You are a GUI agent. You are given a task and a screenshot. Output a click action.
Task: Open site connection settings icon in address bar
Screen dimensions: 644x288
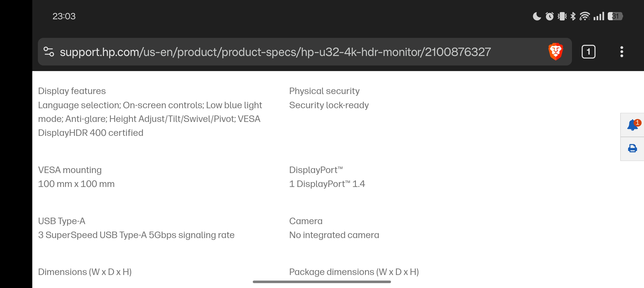49,52
